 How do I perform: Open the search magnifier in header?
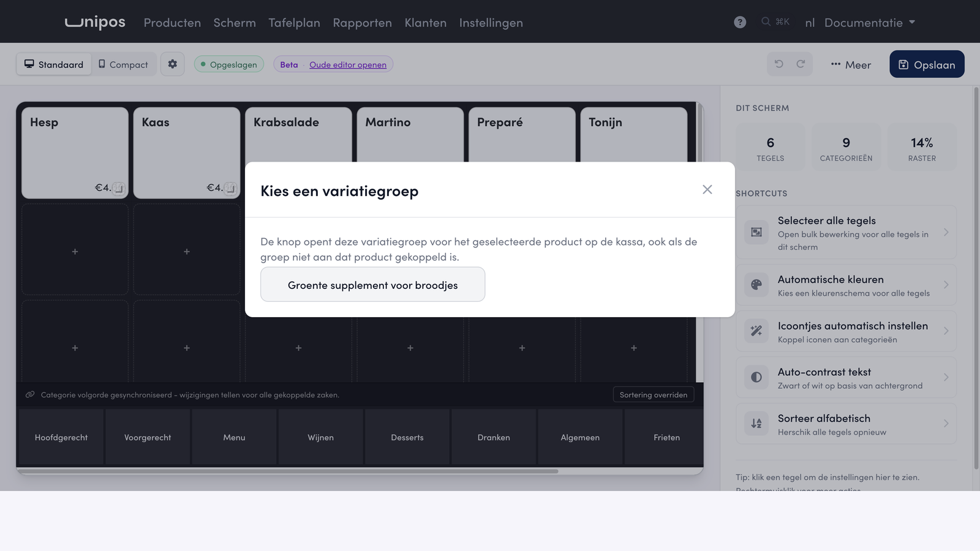pos(766,22)
